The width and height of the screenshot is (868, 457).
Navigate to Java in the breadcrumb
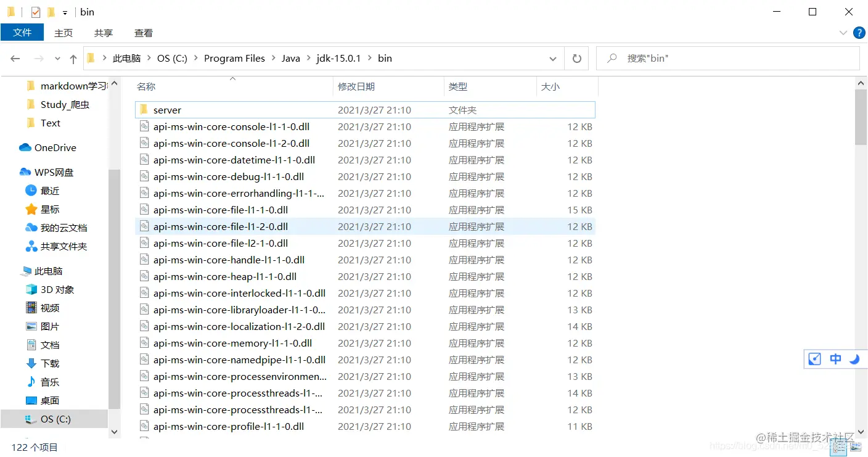[x=291, y=59]
